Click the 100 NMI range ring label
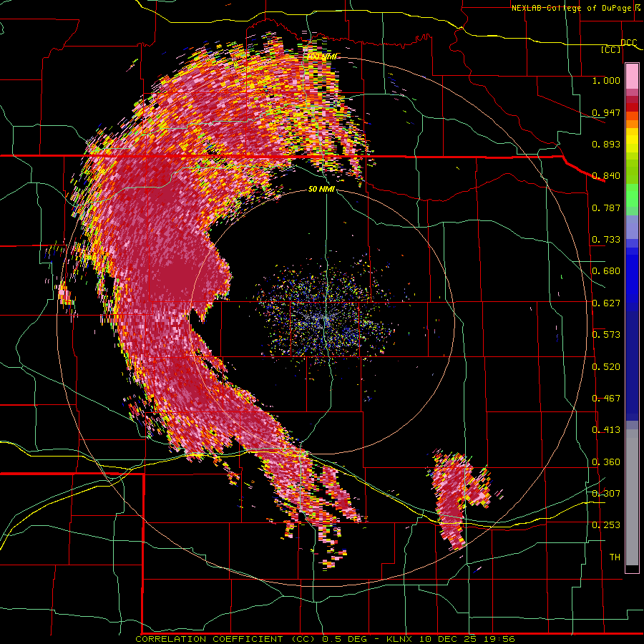This screenshot has width=644, height=644. tap(323, 57)
